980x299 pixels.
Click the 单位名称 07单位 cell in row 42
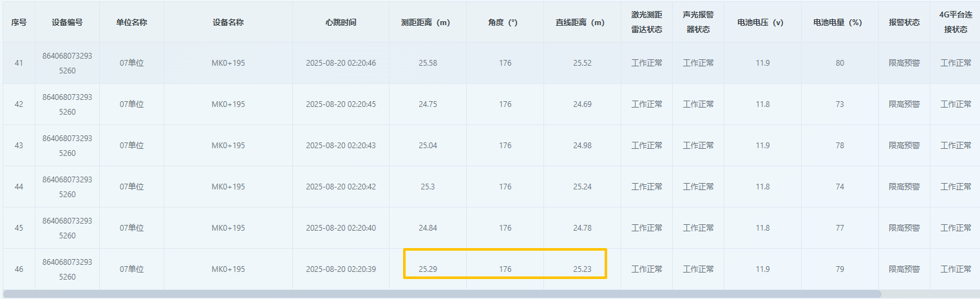[131, 104]
